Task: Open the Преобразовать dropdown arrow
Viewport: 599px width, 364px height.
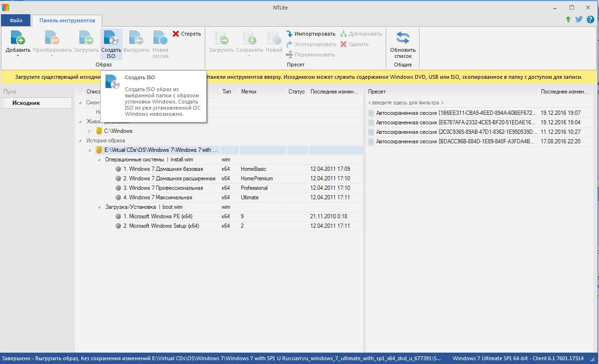Action: [52, 56]
